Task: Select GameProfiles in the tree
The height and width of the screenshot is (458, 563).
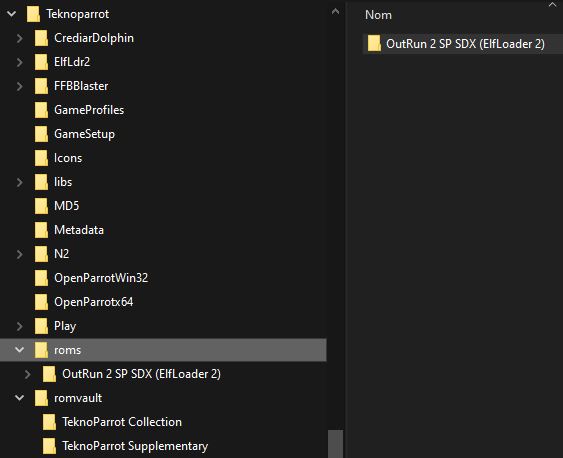Action: coord(89,110)
